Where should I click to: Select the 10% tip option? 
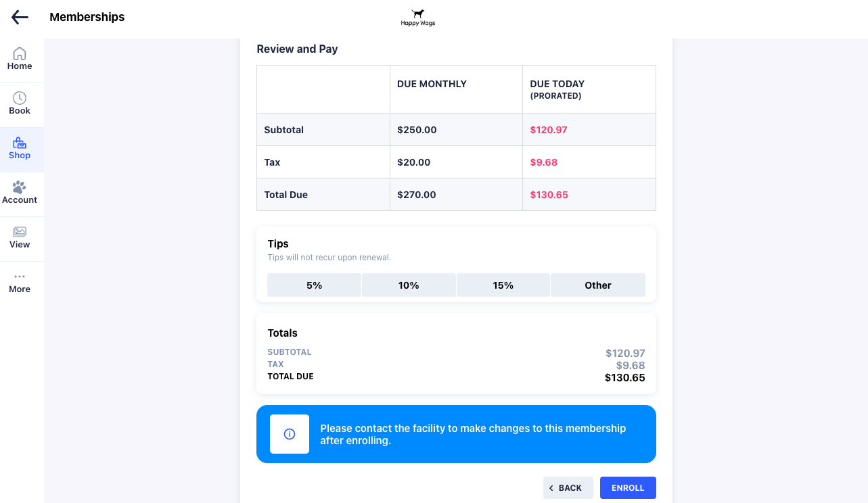coord(409,285)
